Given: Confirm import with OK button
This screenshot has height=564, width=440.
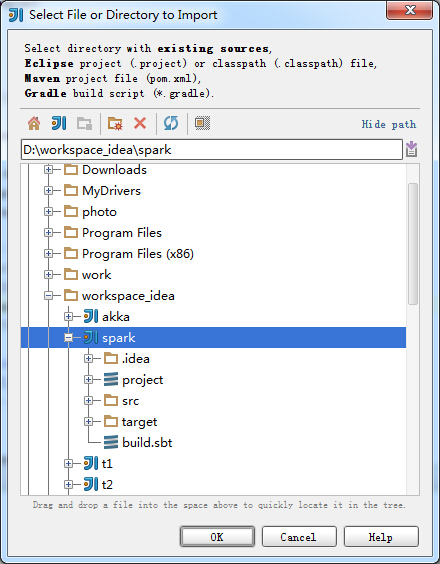Looking at the screenshot, I should click(x=217, y=537).
